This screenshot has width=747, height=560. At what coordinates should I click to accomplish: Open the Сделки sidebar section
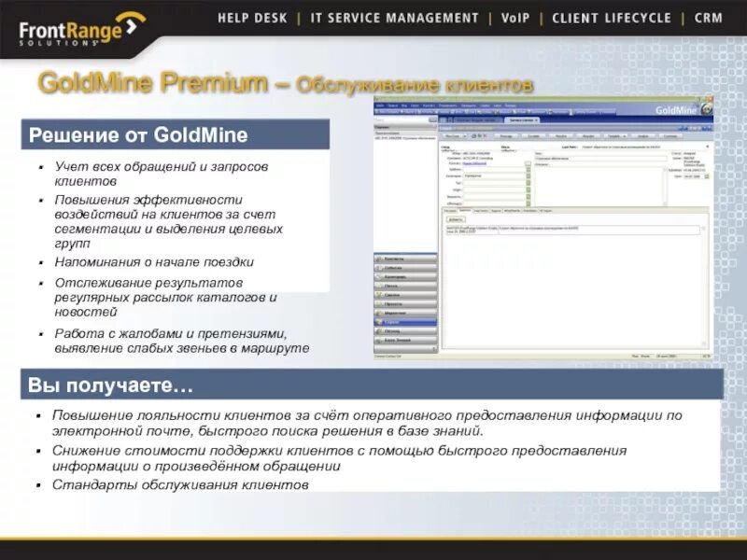pyautogui.click(x=405, y=295)
